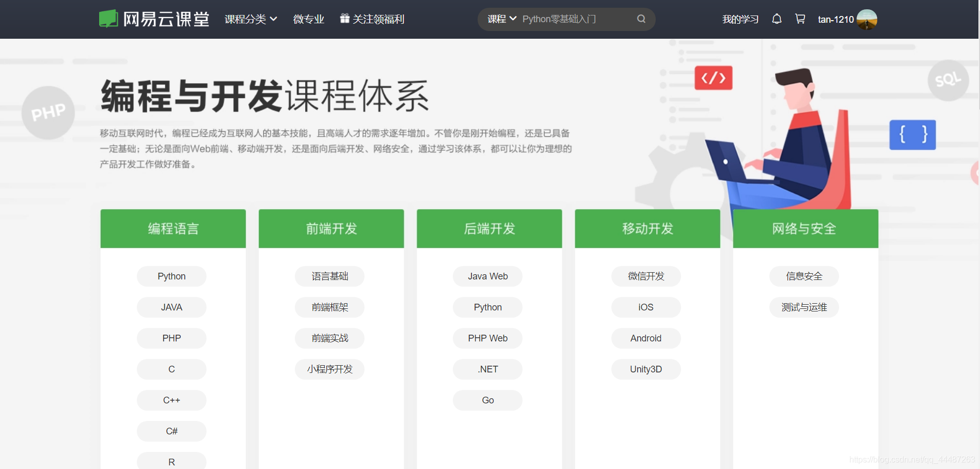This screenshot has height=469, width=980.
Task: Click the 网易云课堂 logo
Action: tap(154, 19)
